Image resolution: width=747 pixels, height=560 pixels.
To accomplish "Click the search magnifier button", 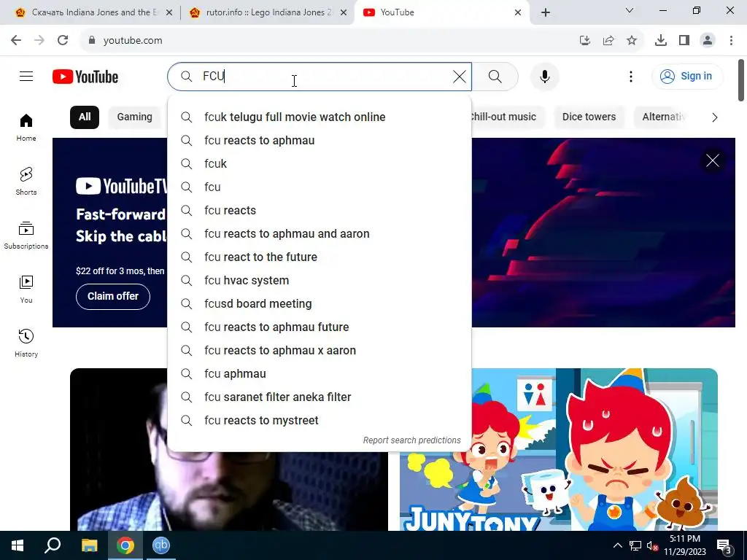I will coord(495,76).
